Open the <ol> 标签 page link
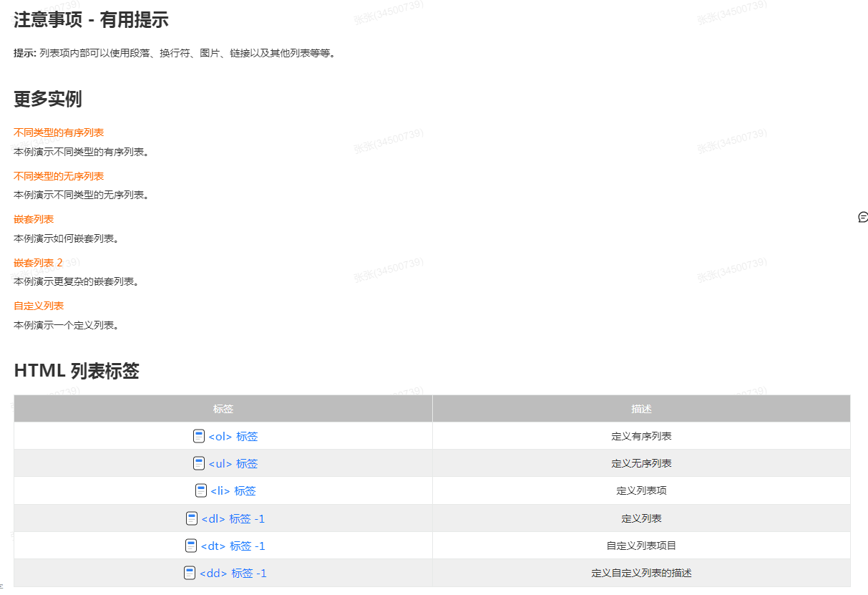 233,436
